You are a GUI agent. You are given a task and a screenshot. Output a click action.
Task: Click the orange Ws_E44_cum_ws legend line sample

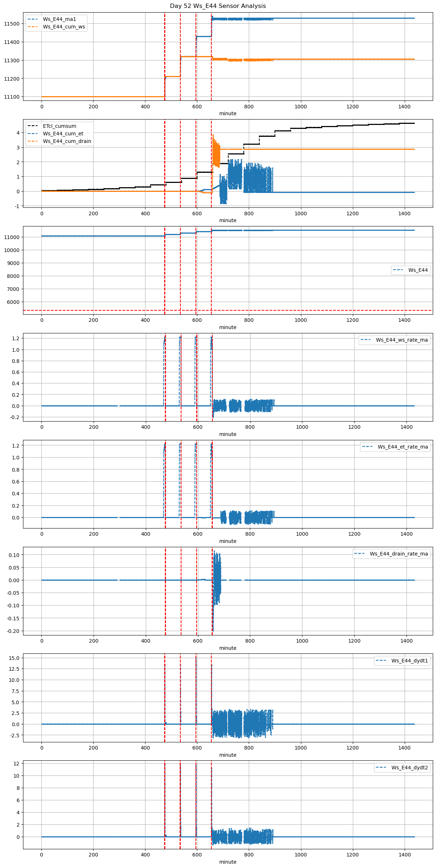(33, 27)
